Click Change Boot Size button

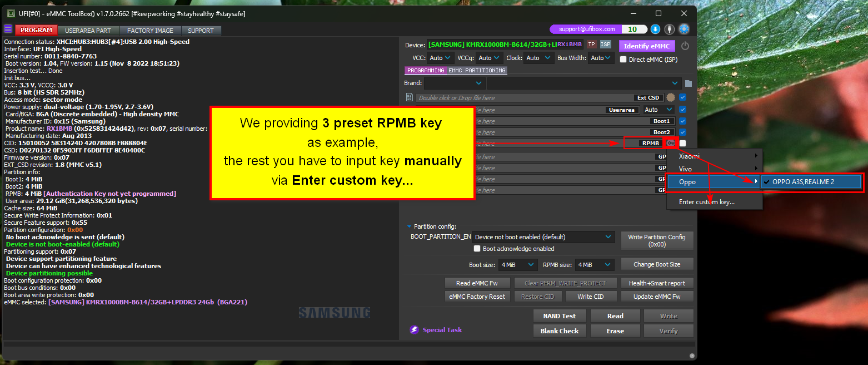click(x=657, y=264)
